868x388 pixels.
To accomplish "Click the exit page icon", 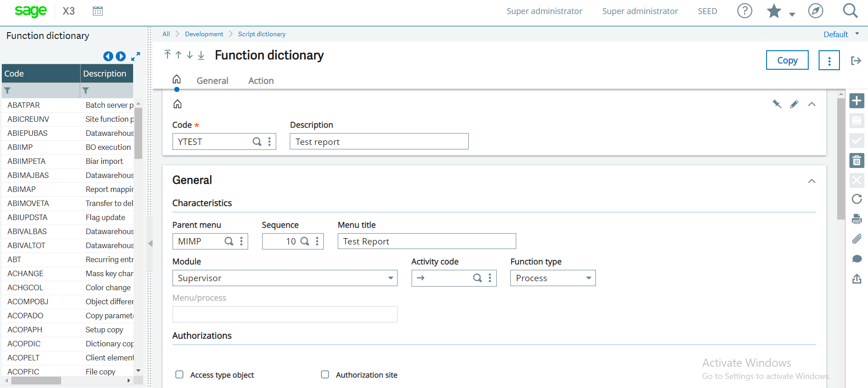I will (855, 61).
